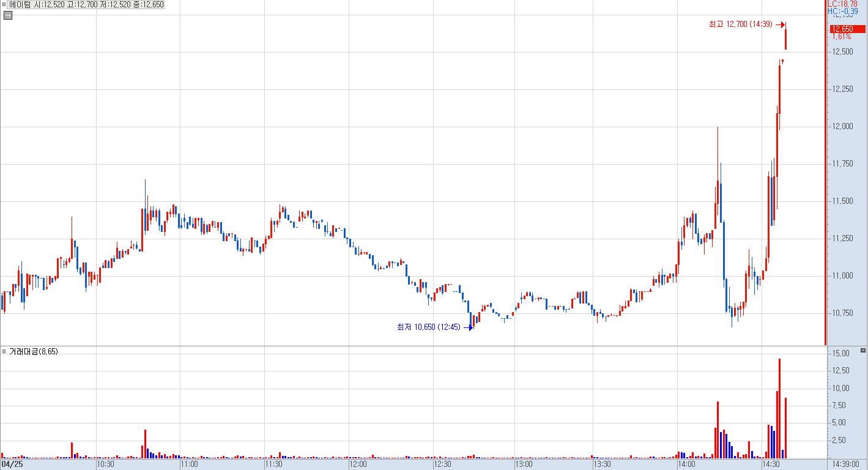Click the 최고 12,700 (14:39) high marker

747,24
